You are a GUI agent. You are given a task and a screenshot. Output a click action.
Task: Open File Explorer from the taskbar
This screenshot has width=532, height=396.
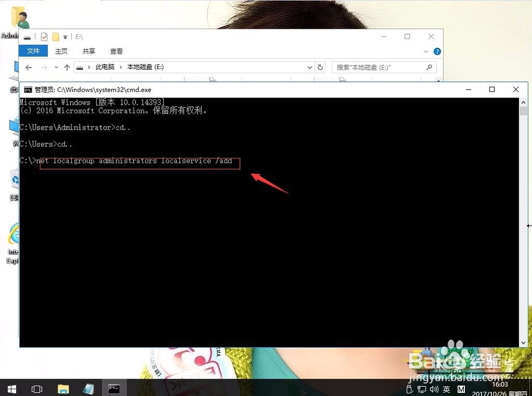coord(63,389)
